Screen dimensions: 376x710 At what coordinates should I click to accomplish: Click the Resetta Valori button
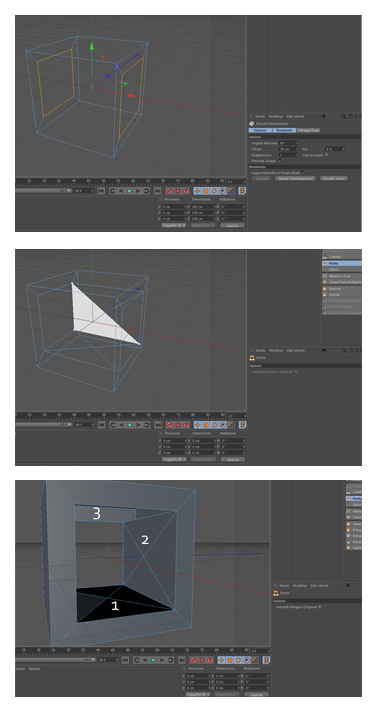(334, 178)
